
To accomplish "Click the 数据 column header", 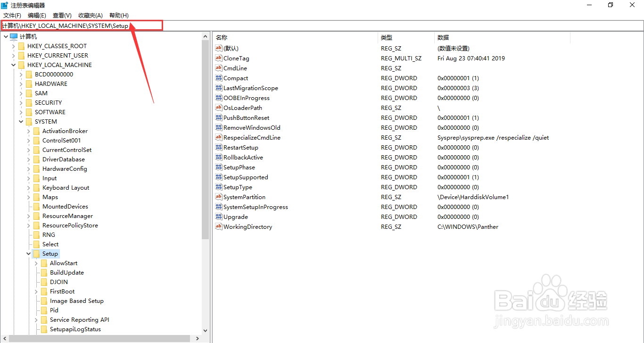I will coord(443,37).
